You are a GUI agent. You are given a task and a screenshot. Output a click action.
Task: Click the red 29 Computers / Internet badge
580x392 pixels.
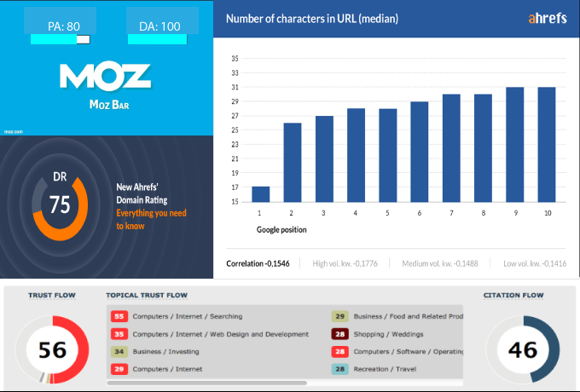pyautogui.click(x=119, y=369)
